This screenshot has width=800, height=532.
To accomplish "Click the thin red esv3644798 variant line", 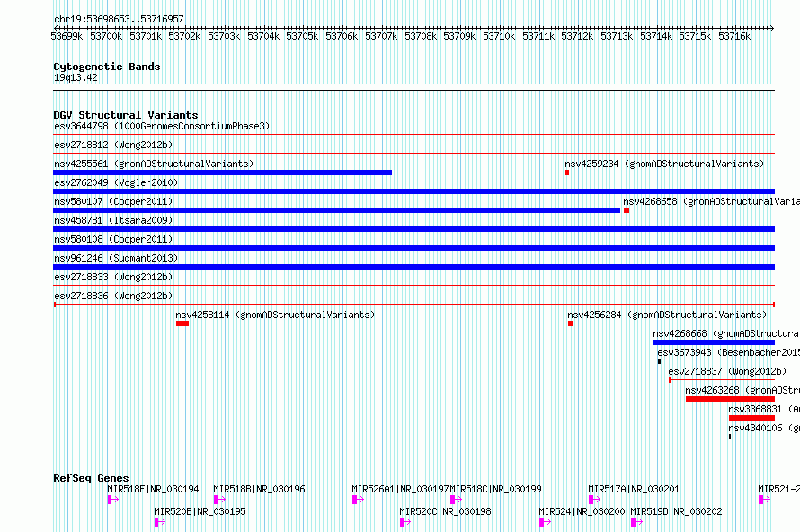I will tap(413, 135).
